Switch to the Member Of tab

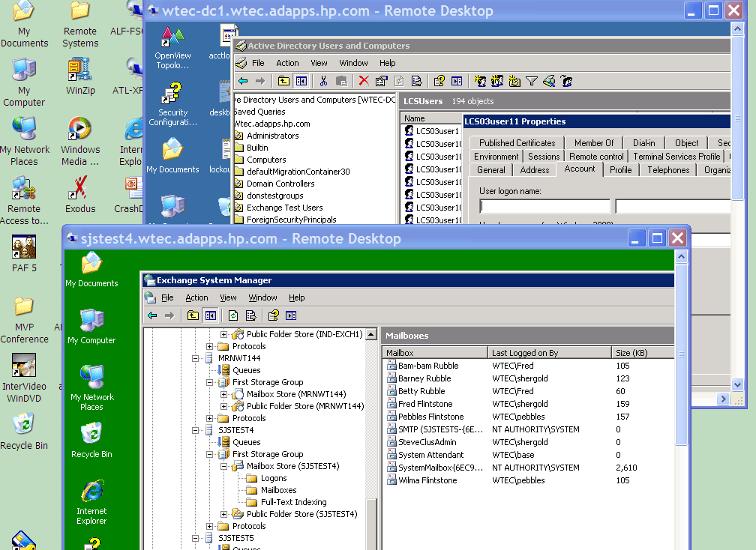point(593,143)
